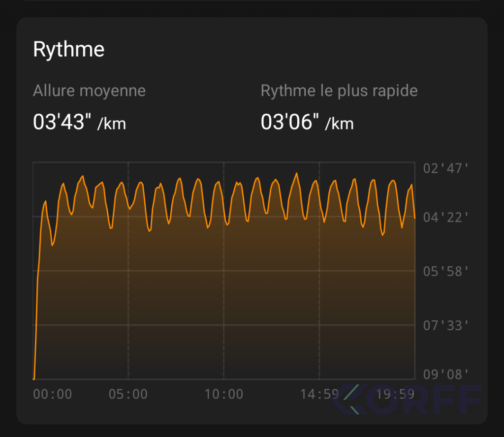
Task: Tap the 00:00 time axis label
Action: coord(53,394)
